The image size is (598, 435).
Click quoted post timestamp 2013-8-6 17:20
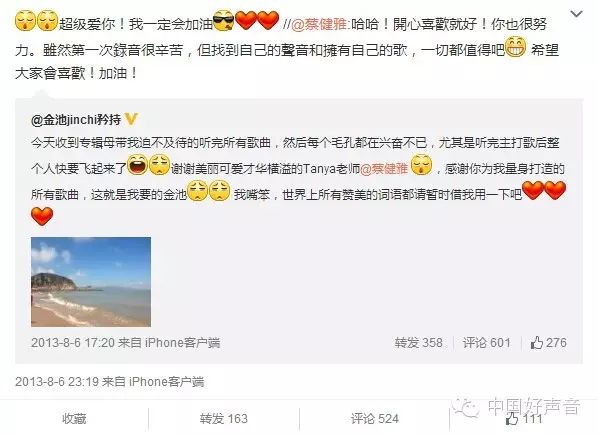tap(73, 342)
